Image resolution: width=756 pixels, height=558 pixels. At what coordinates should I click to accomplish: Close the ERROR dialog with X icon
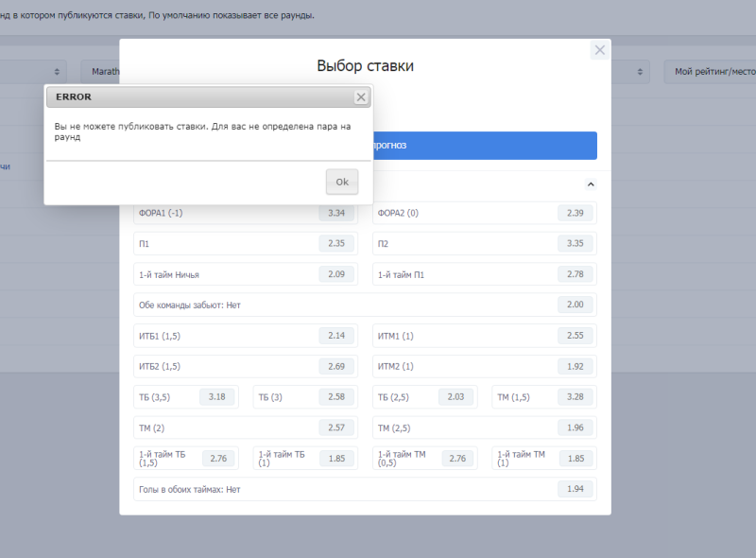click(361, 97)
